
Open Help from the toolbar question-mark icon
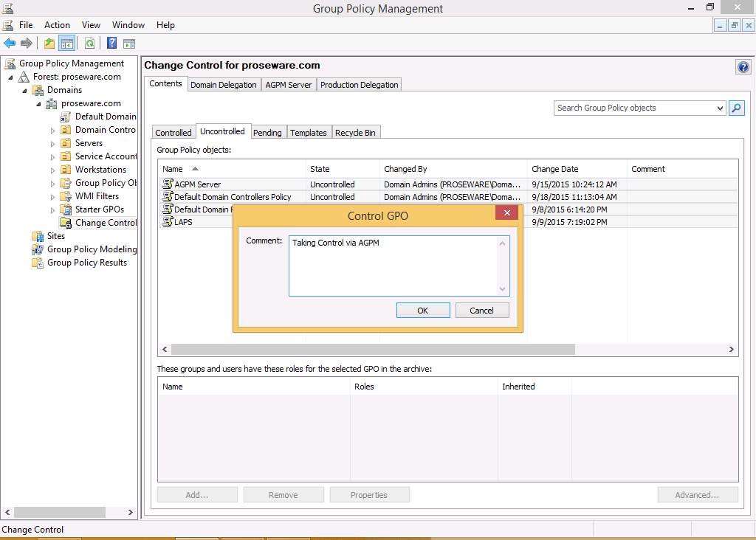[x=111, y=44]
